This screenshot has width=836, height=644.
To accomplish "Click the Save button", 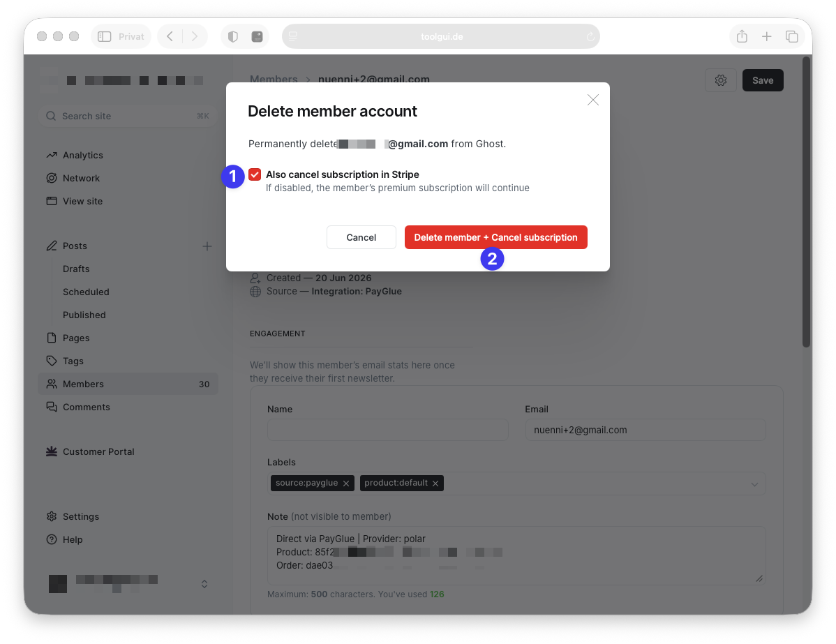I will (x=763, y=80).
